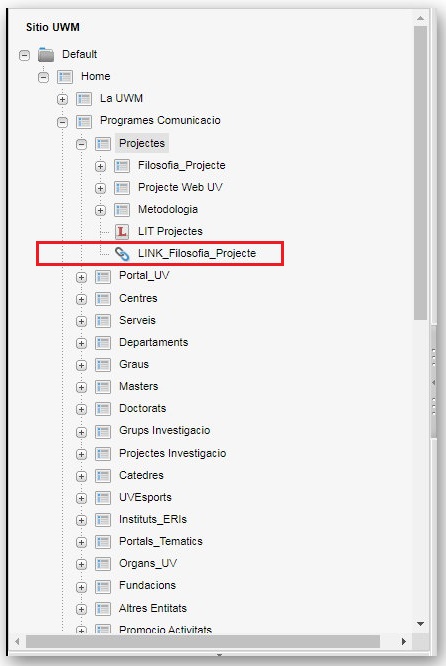Click the page icon beside Home

pyautogui.click(x=65, y=76)
